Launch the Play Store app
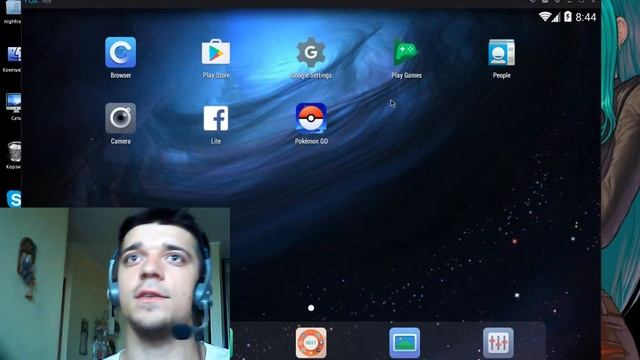The image size is (640, 360). [216, 53]
